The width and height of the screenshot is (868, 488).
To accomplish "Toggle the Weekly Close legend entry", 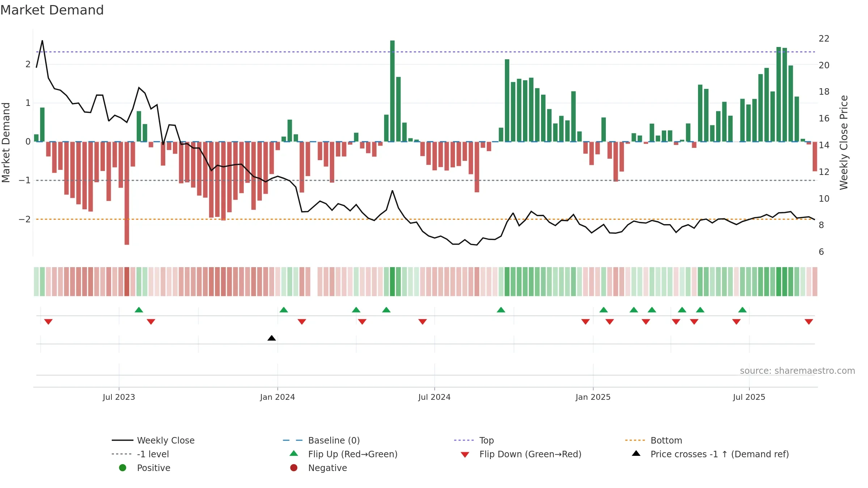I will pyautogui.click(x=153, y=440).
